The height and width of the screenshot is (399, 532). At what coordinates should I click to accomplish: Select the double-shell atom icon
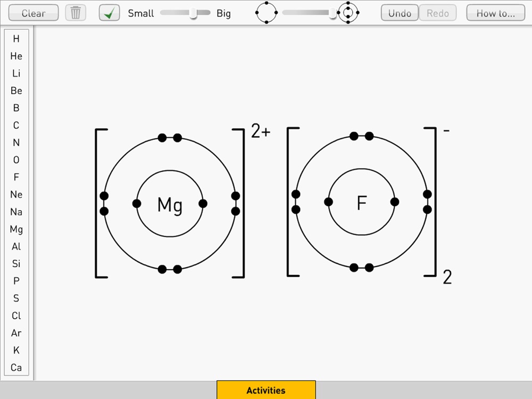(x=348, y=13)
